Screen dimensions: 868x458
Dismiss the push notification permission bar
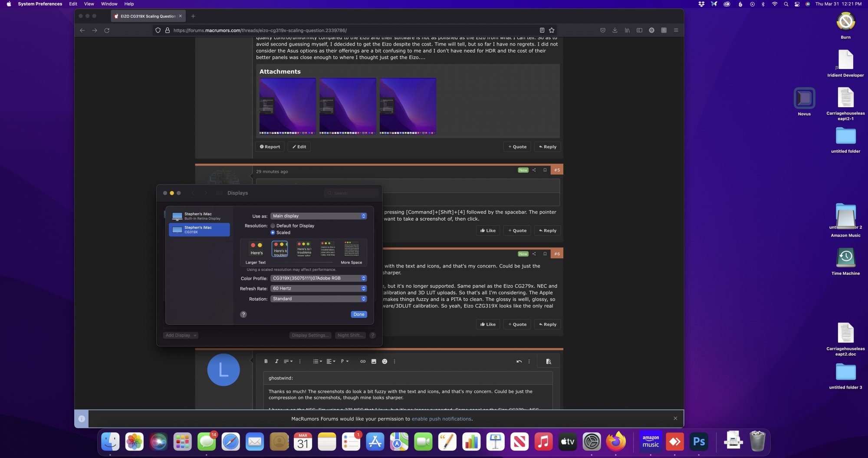click(x=675, y=418)
